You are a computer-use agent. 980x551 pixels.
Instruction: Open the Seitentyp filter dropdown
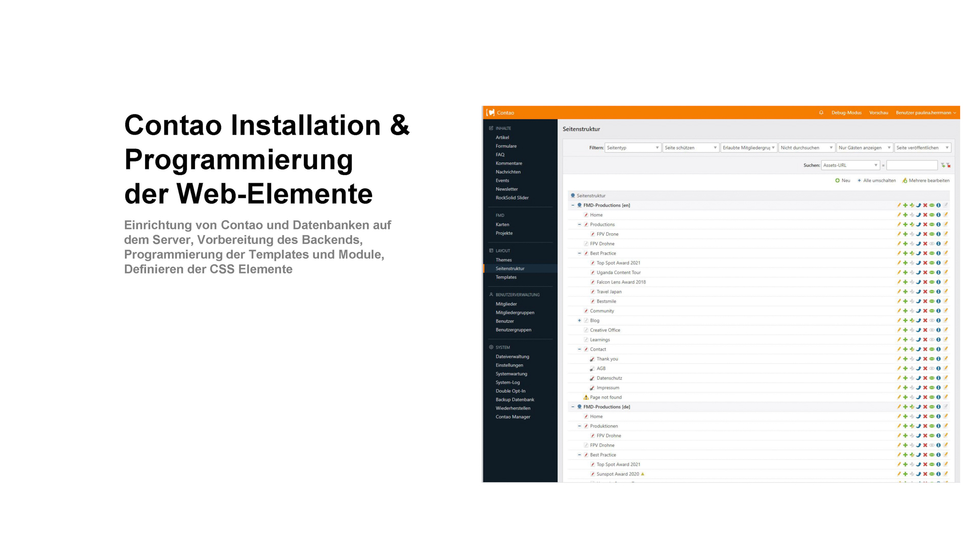[x=632, y=148]
